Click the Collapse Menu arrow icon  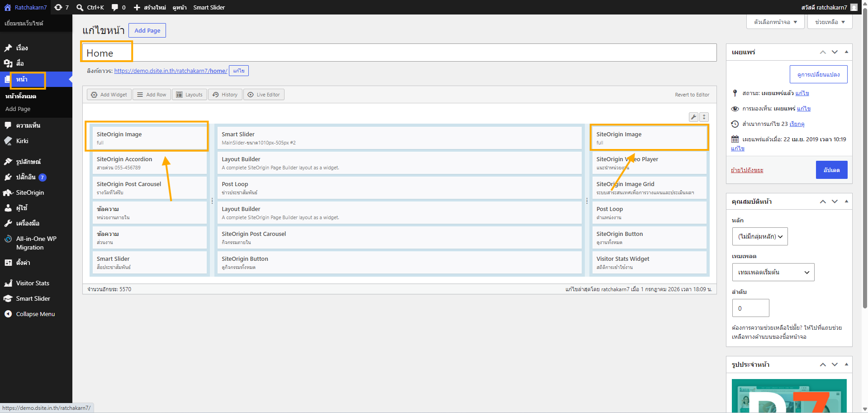[8, 314]
